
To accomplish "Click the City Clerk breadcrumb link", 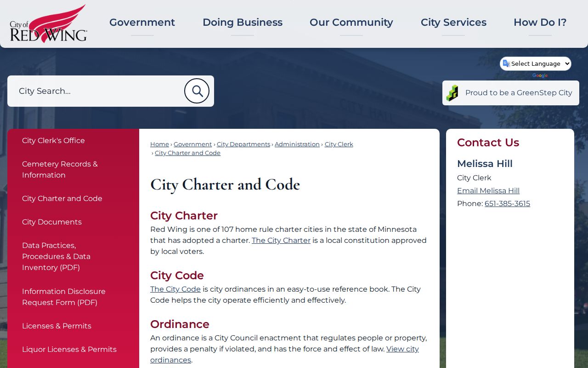I will coord(339,144).
